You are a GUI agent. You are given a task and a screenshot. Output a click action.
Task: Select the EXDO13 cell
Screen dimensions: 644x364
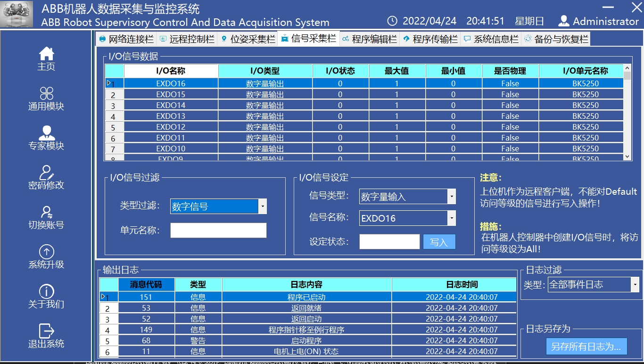point(171,116)
